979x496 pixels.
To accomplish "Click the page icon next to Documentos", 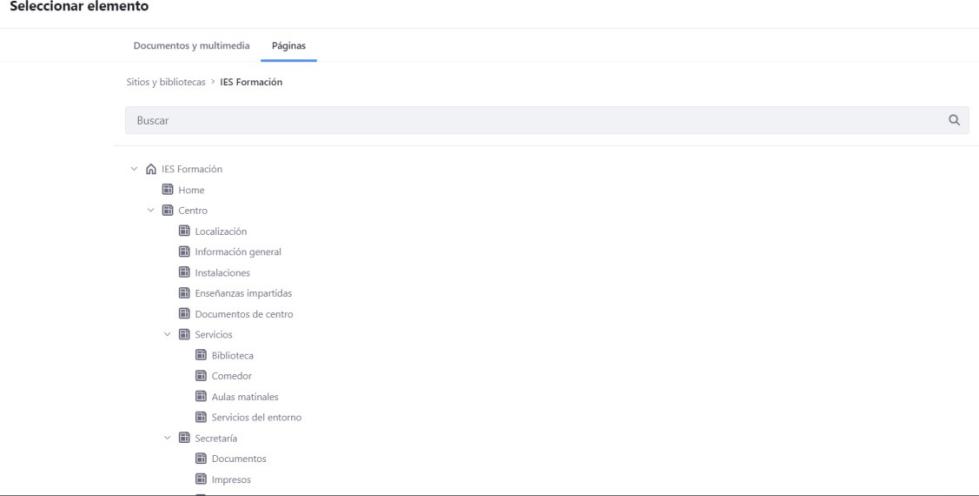I will [201, 459].
